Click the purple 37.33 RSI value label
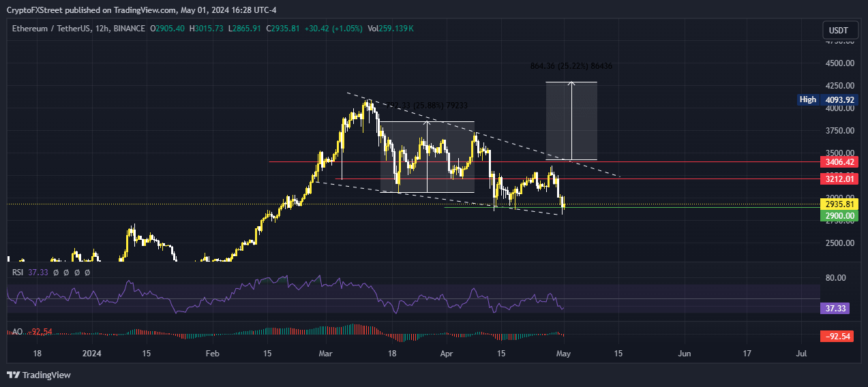This screenshot has width=868, height=387. [x=835, y=309]
